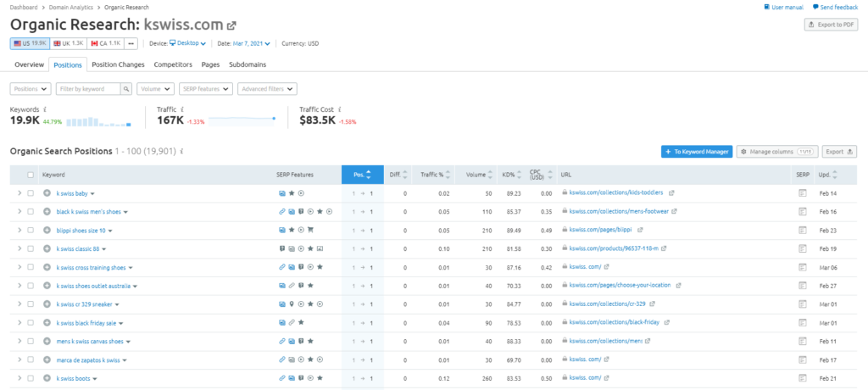Viewport: 868px width, 390px height.
Task: Open the Device Desktop dropdown
Action: [187, 43]
